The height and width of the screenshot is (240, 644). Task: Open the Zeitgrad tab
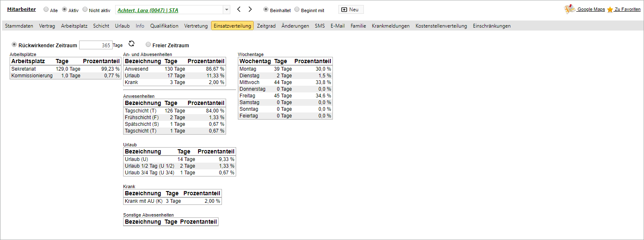pos(266,26)
